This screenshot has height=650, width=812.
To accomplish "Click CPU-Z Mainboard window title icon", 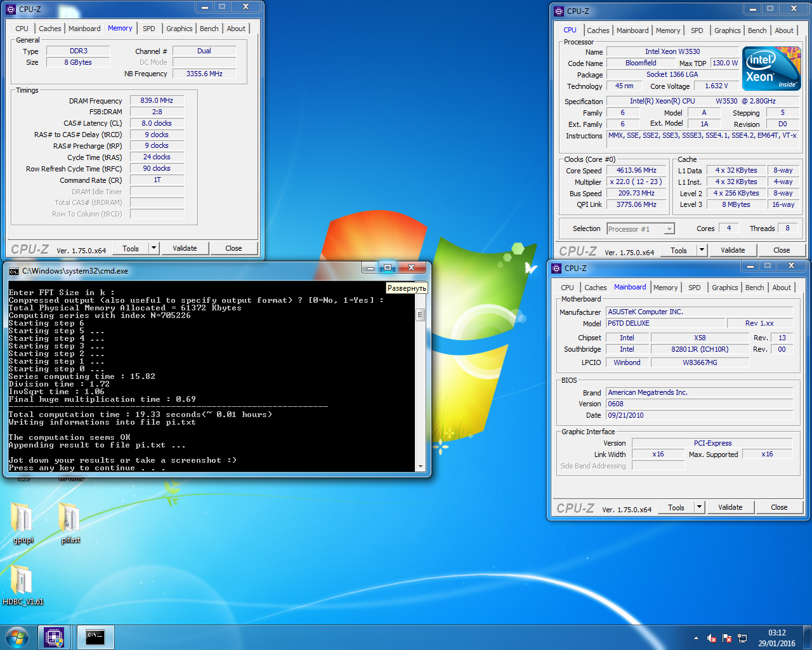I will coord(556,269).
